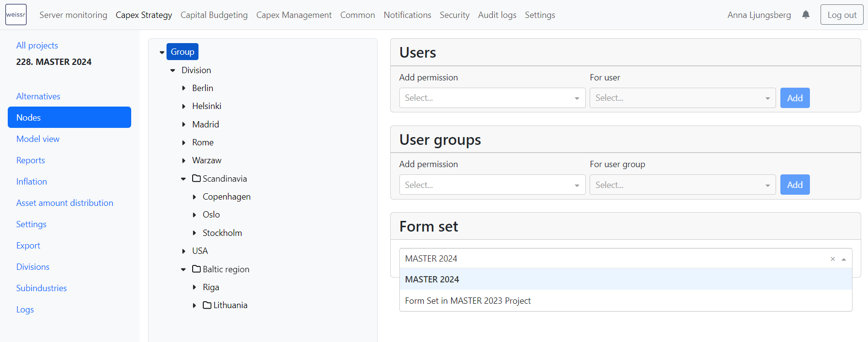Click Add button in Users panel
This screenshot has width=868, height=342.
(795, 98)
